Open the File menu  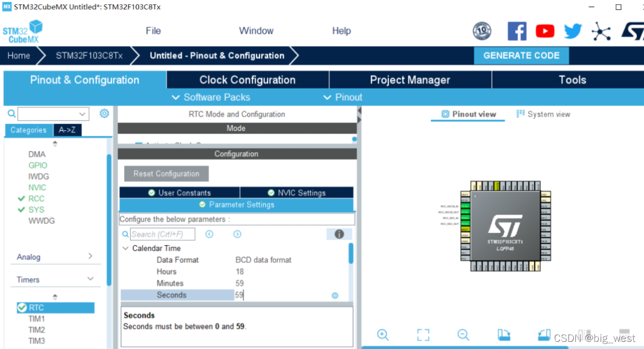pos(153,31)
